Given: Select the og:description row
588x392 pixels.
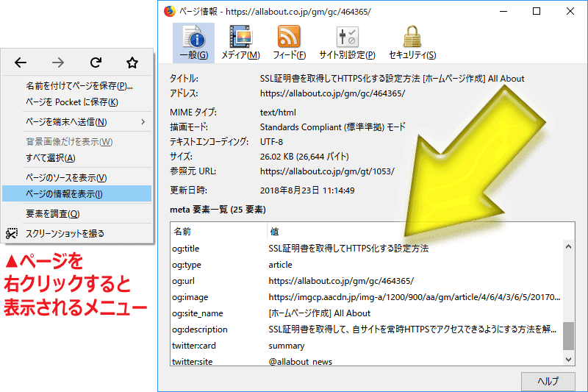Looking at the screenshot, I should pos(367,329).
